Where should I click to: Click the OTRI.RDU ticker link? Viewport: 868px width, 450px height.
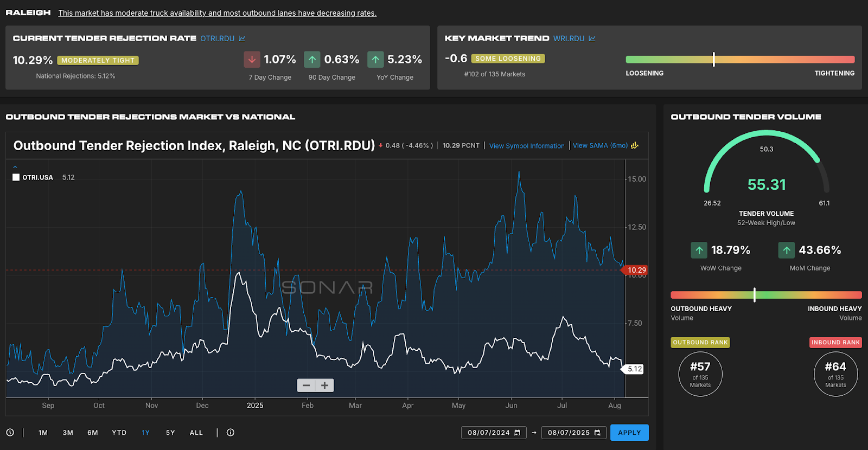218,38
